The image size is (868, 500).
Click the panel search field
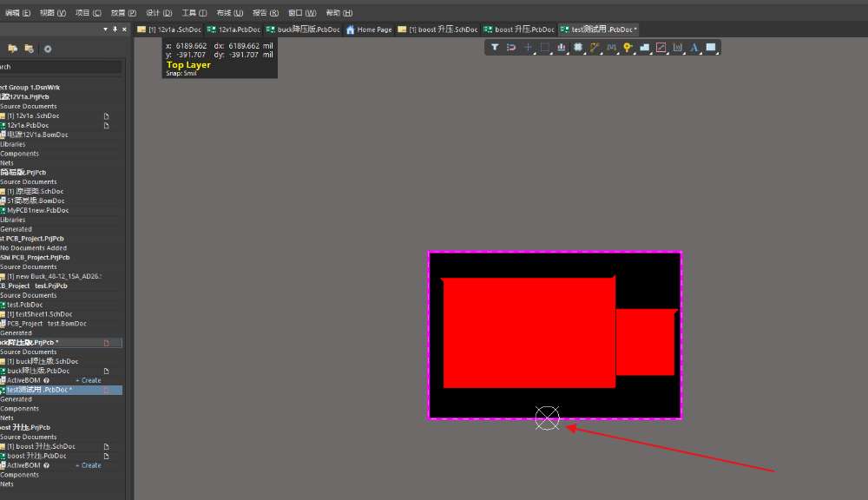click(61, 67)
